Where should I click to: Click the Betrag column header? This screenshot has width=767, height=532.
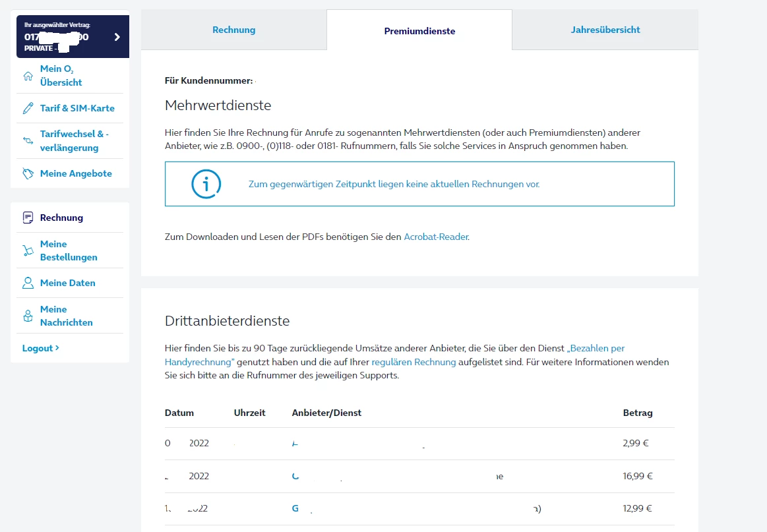click(x=637, y=413)
